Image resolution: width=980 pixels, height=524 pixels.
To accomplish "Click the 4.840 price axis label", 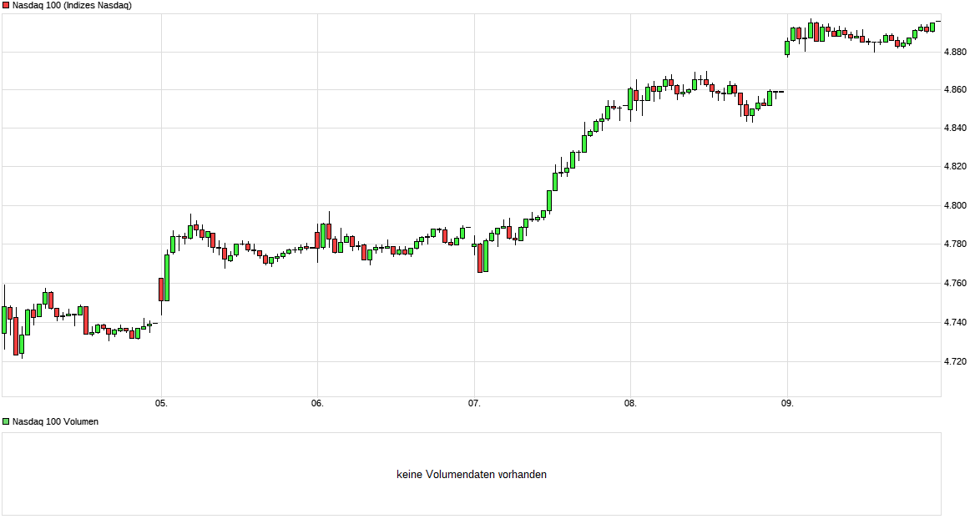I will coord(955,128).
